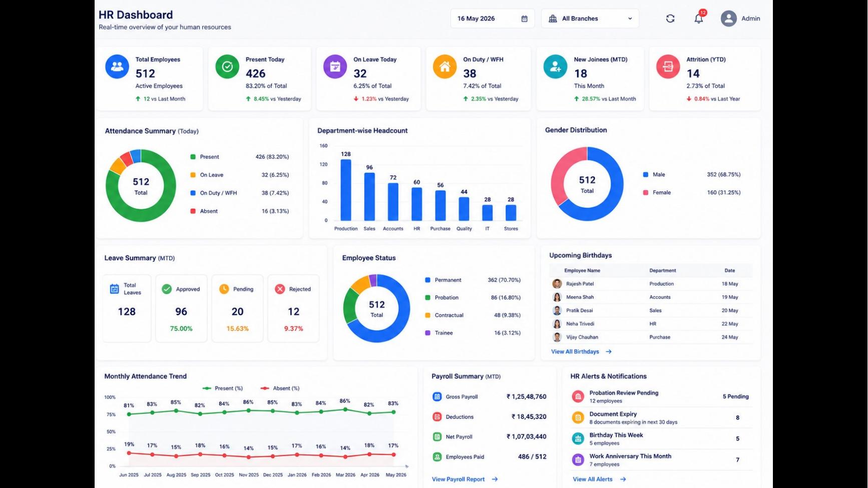Click the Production headcount bar
868x488 pixels.
pos(346,190)
